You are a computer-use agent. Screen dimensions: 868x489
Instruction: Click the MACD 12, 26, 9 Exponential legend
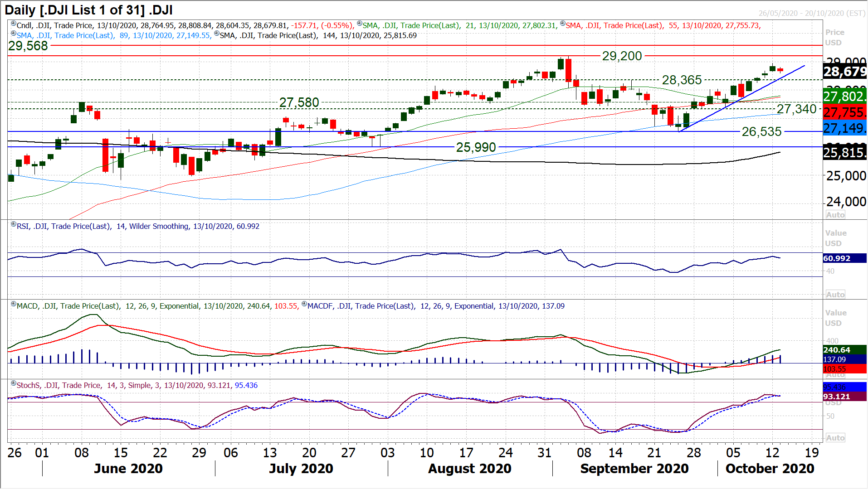point(157,306)
